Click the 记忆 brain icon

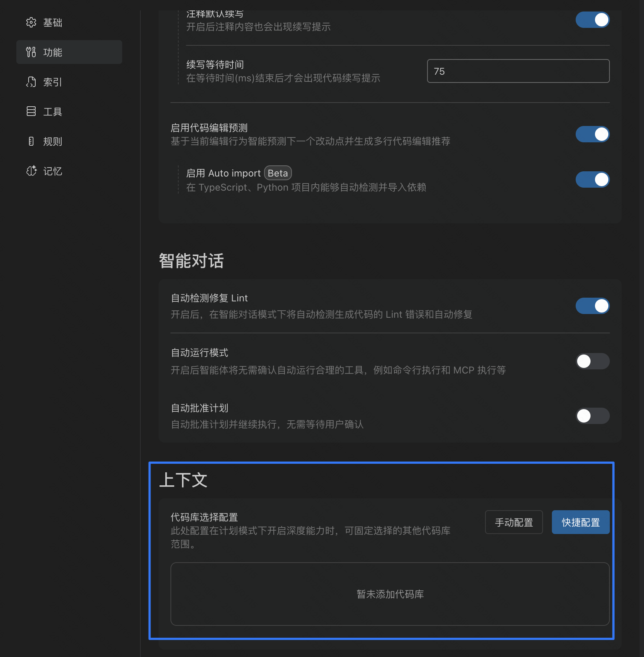31,171
